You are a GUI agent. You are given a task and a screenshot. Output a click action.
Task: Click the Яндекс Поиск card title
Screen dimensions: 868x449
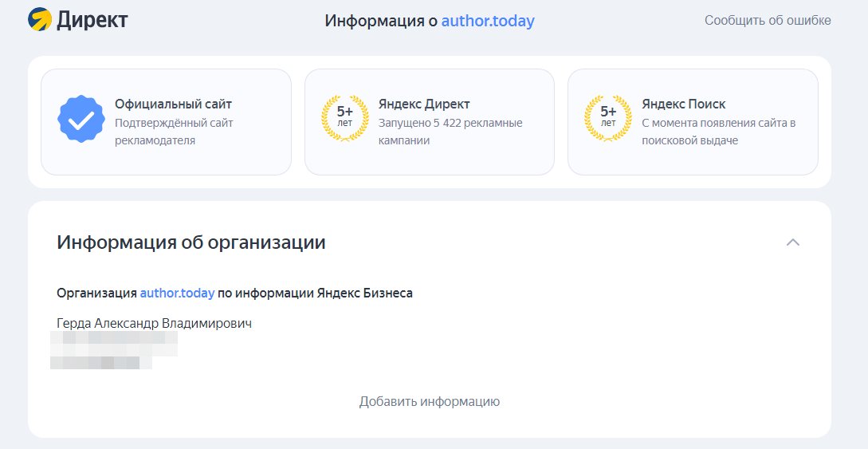click(x=684, y=104)
